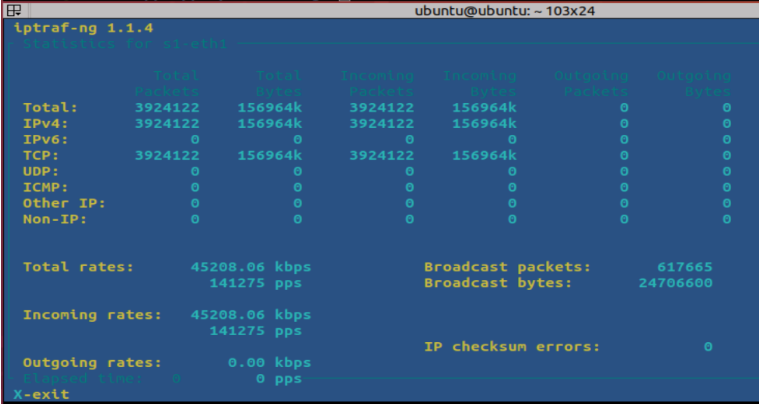Select UDP row's total packets value 0
This screenshot has height=404, width=759.
click(195, 171)
